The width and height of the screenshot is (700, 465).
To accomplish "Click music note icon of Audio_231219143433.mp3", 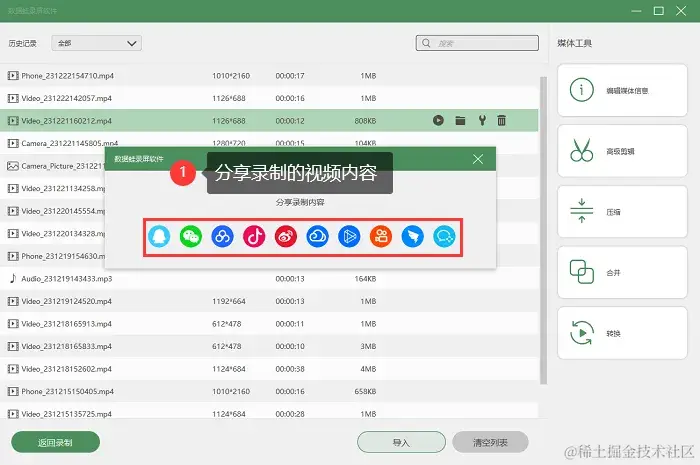I will click(13, 278).
